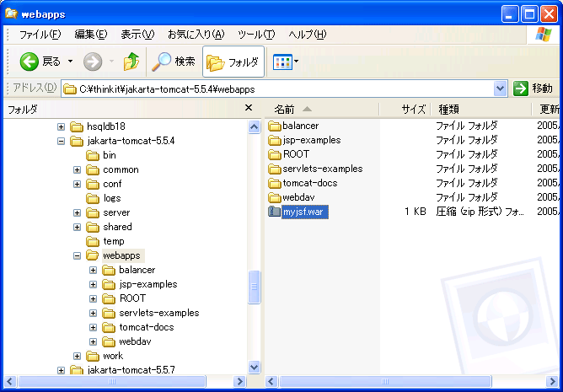Viewport: 563px width, 392px height.
Task: Go up one folder level icon
Action: coord(131,62)
